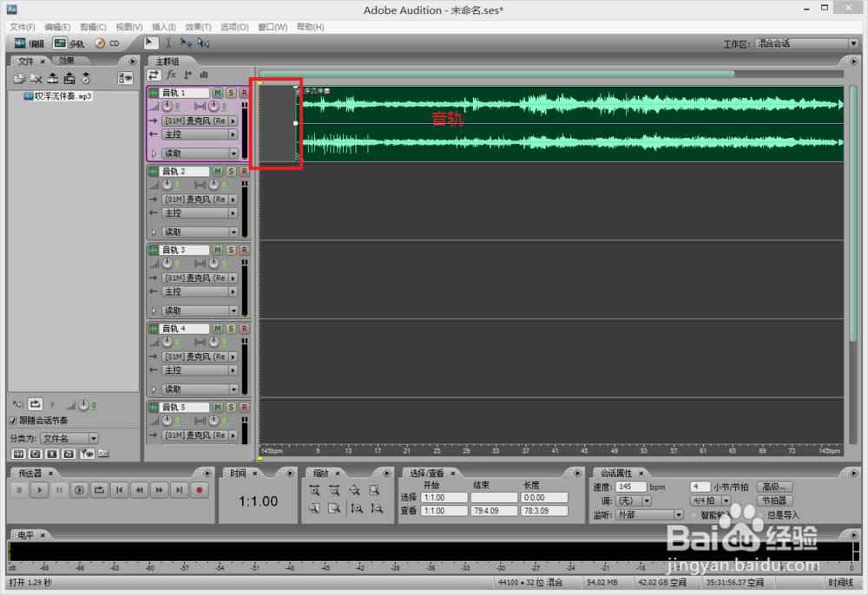Click zoom in vertically icon

pos(357,508)
